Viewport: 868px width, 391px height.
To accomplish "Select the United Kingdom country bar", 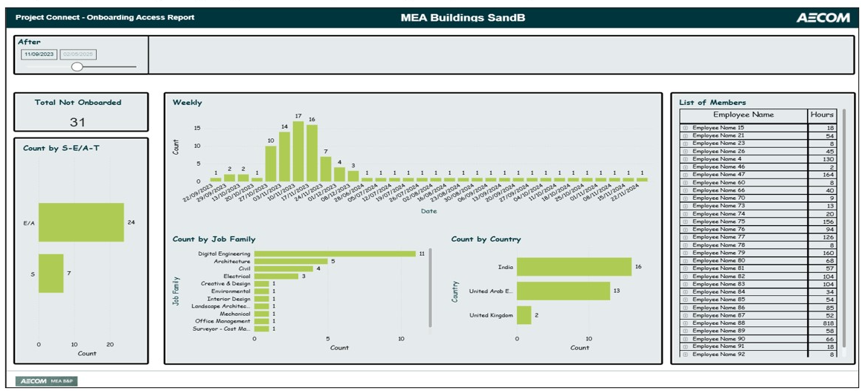I will point(524,315).
